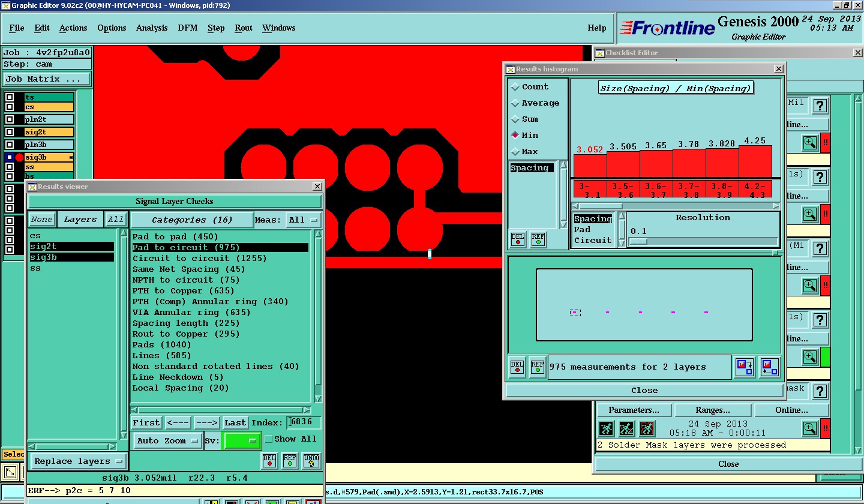This screenshot has width=864, height=504.
Task: Click First button in Results viewer
Action: click(146, 423)
